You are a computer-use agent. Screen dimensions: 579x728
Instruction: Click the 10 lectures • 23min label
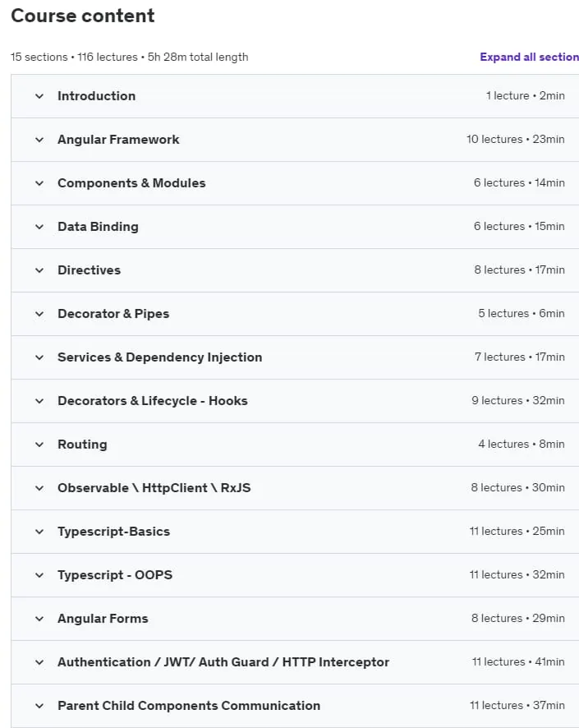[x=516, y=140]
